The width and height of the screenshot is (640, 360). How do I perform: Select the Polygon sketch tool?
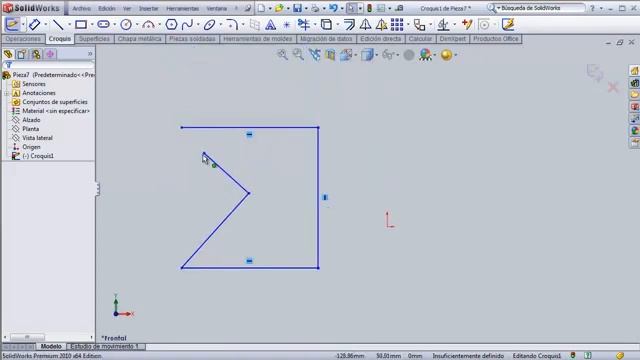[x=171, y=25]
